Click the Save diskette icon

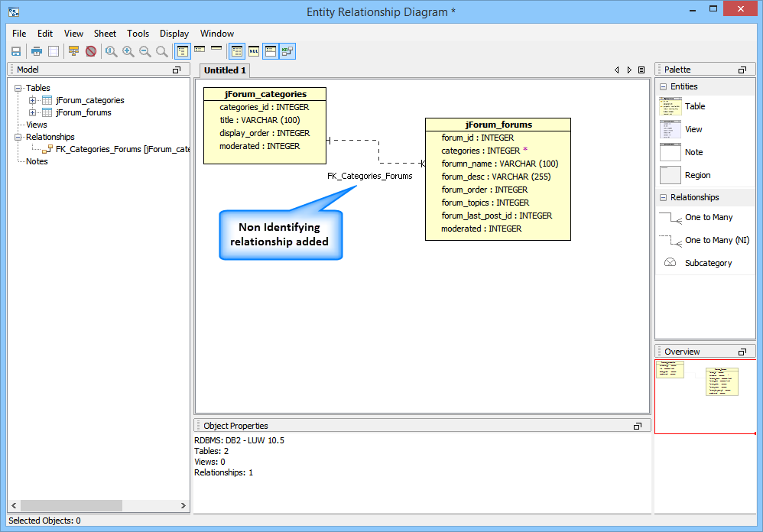point(16,51)
